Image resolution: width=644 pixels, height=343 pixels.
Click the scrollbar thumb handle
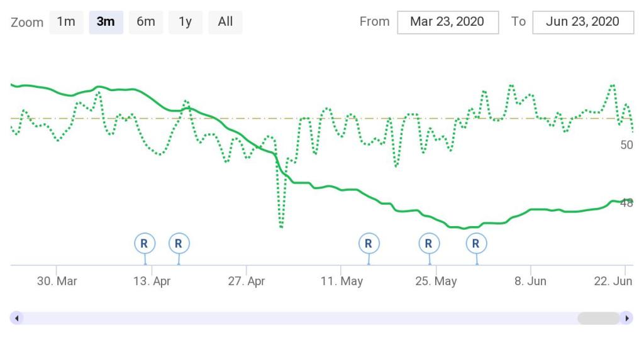(x=598, y=318)
